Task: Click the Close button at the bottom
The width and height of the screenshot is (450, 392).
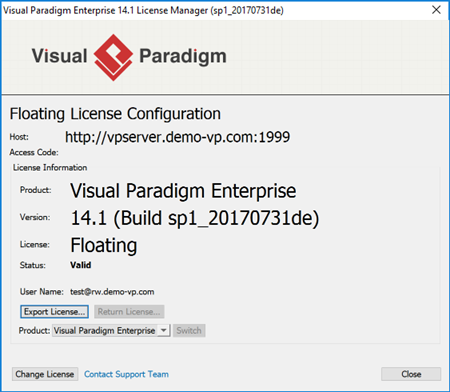Action: click(x=411, y=374)
